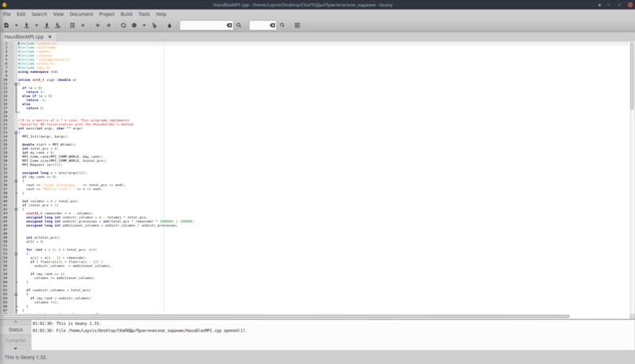Click 'This is Geany 1.33.' status message line
Image resolution: width=635 pixels, height=364 pixels.
[67, 324]
